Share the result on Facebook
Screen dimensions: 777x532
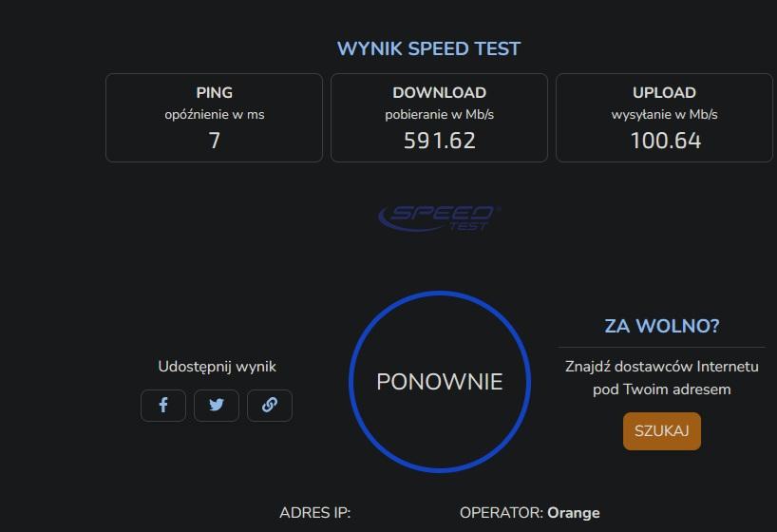point(163,406)
